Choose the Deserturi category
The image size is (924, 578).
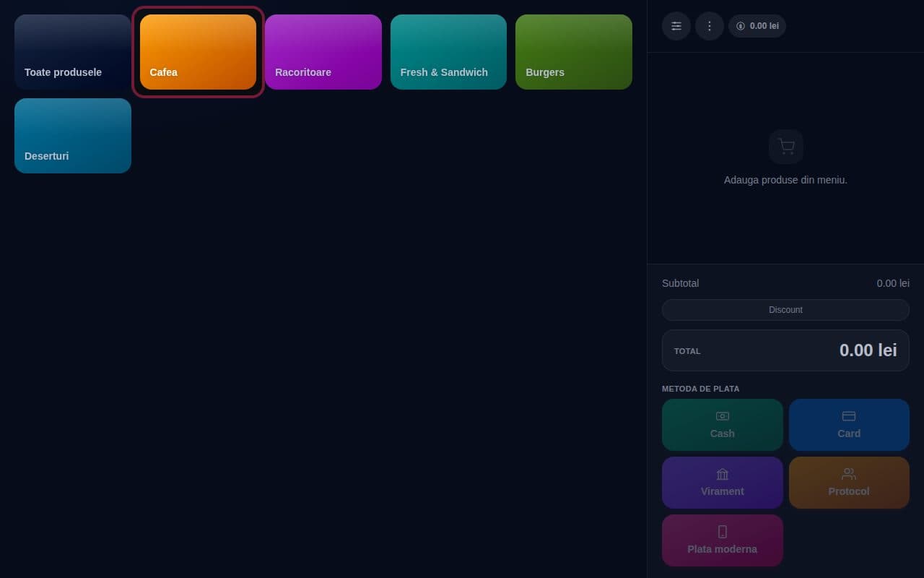(73, 136)
